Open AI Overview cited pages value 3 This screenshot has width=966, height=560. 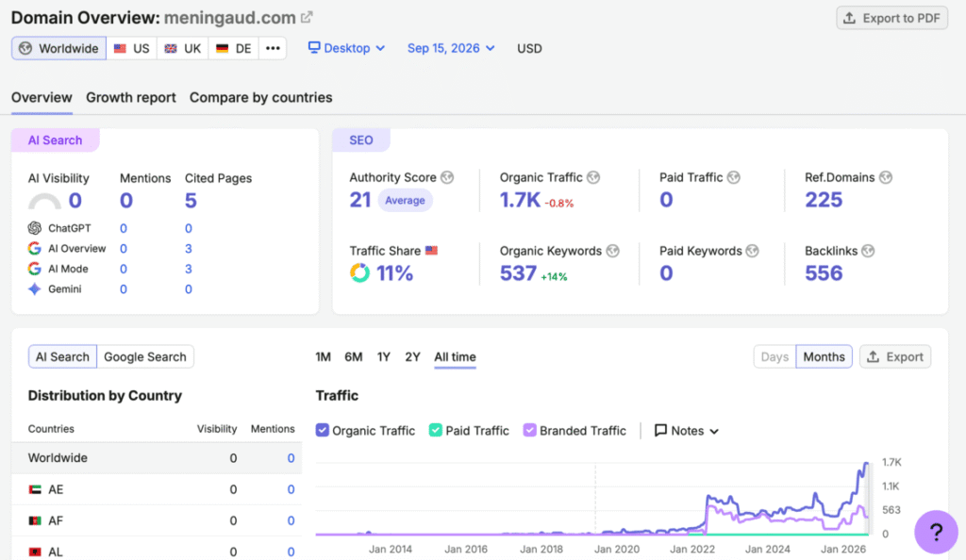pyautogui.click(x=189, y=249)
